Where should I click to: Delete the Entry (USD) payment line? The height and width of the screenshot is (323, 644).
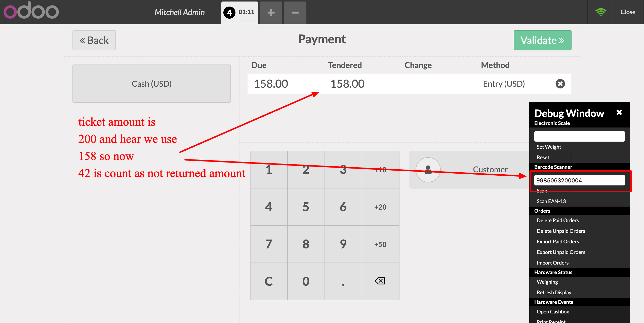coord(560,84)
